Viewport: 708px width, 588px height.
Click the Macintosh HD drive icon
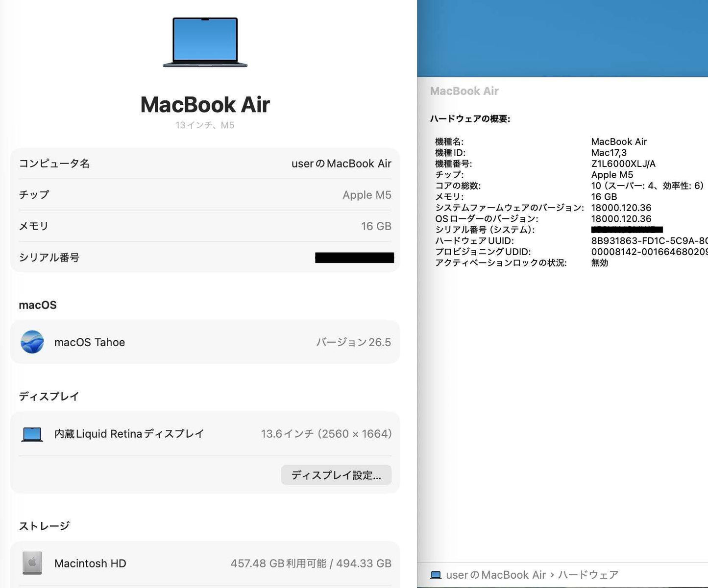point(32,564)
